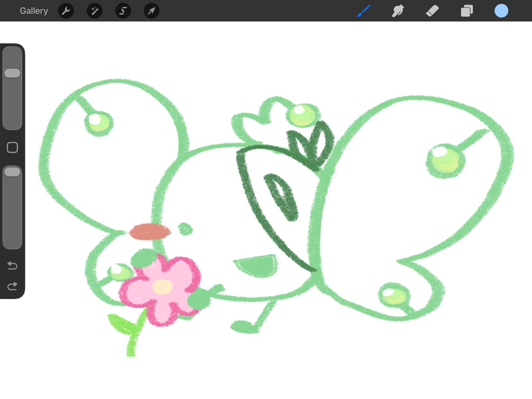Image resolution: width=532 pixels, height=399 pixels.
Task: Tap the square Modify button in the sidebar
Action: 12,148
